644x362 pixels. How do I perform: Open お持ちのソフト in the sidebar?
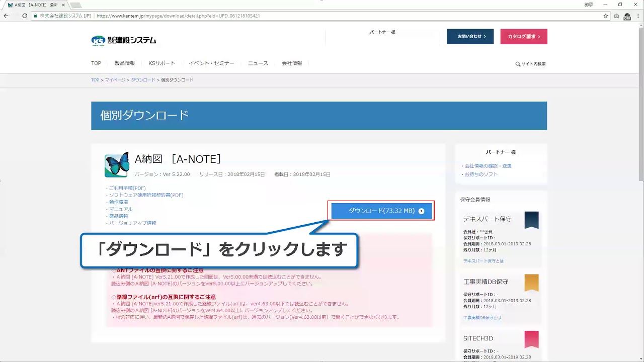coord(481,174)
